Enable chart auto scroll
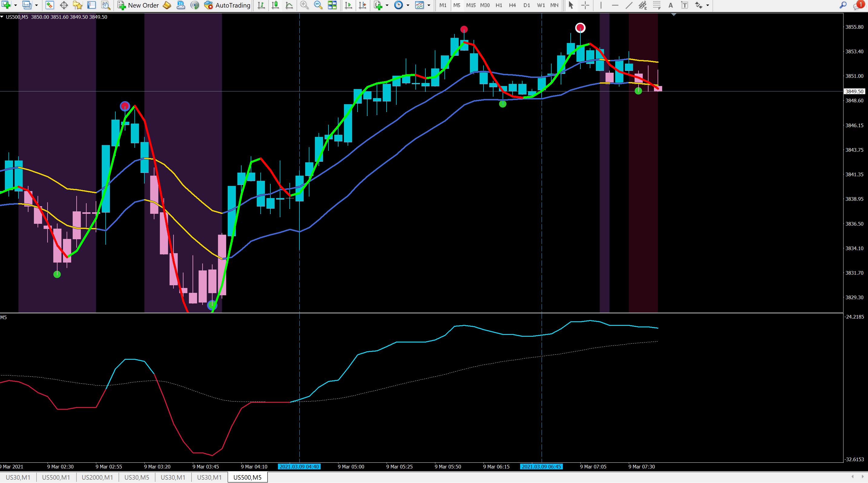The width and height of the screenshot is (868, 483). click(x=348, y=5)
